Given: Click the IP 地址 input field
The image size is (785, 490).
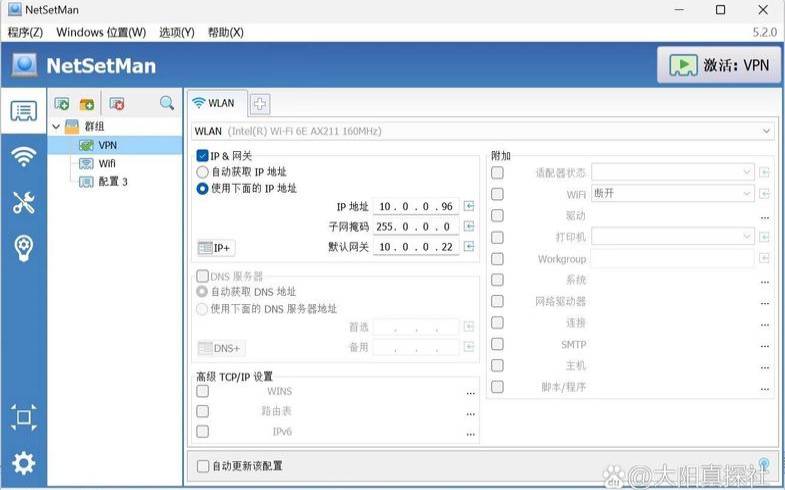Looking at the screenshot, I should click(416, 206).
